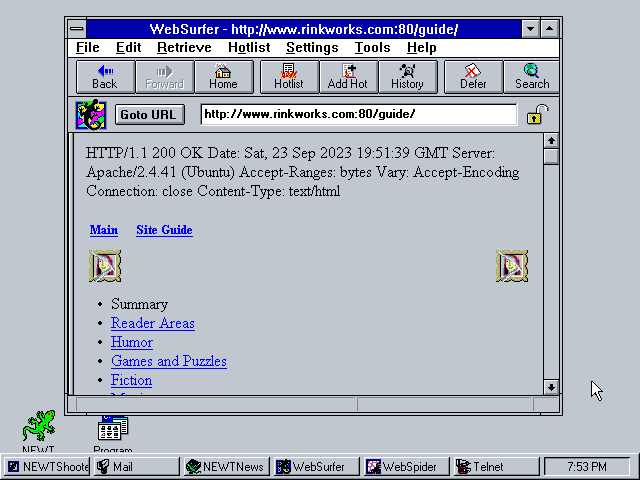This screenshot has width=640, height=480.
Task: Add page with Add Hot button
Action: (x=348, y=77)
